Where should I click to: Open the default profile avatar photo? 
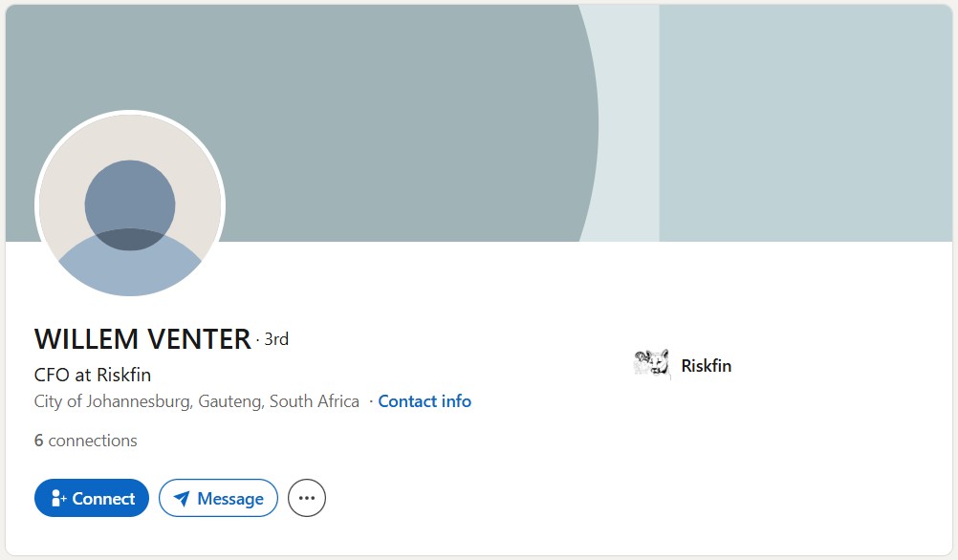click(x=130, y=205)
